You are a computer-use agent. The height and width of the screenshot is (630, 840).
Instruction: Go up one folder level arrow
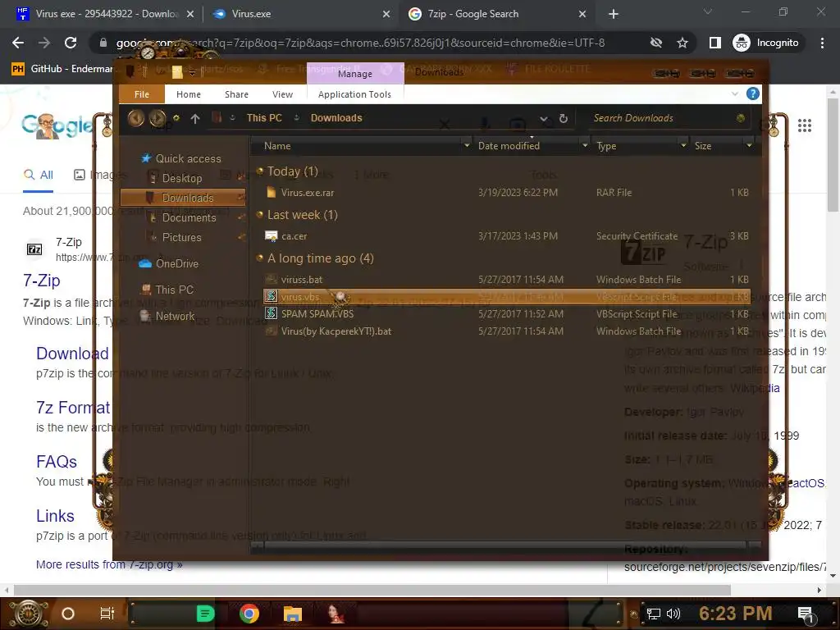195,119
